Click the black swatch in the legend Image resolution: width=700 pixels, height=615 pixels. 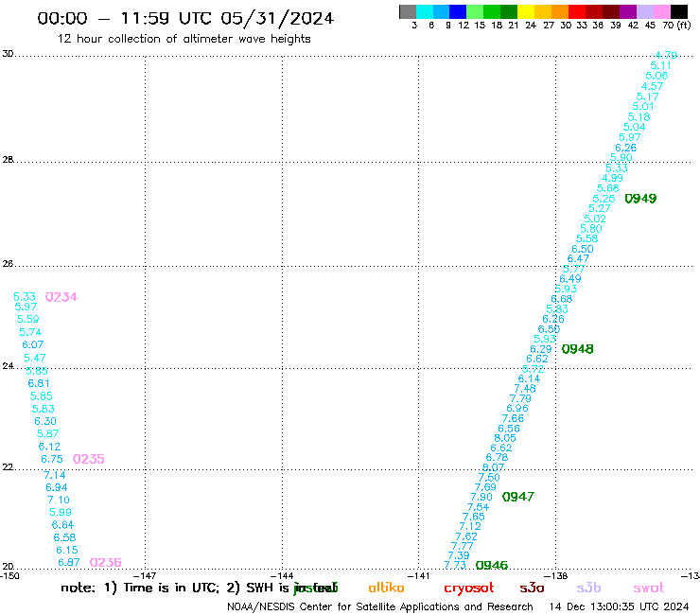[679, 11]
